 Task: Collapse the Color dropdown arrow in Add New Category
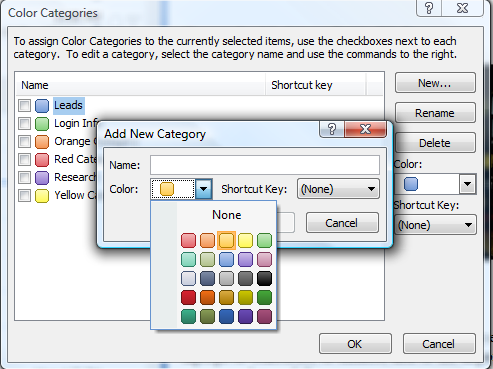pyautogui.click(x=203, y=189)
